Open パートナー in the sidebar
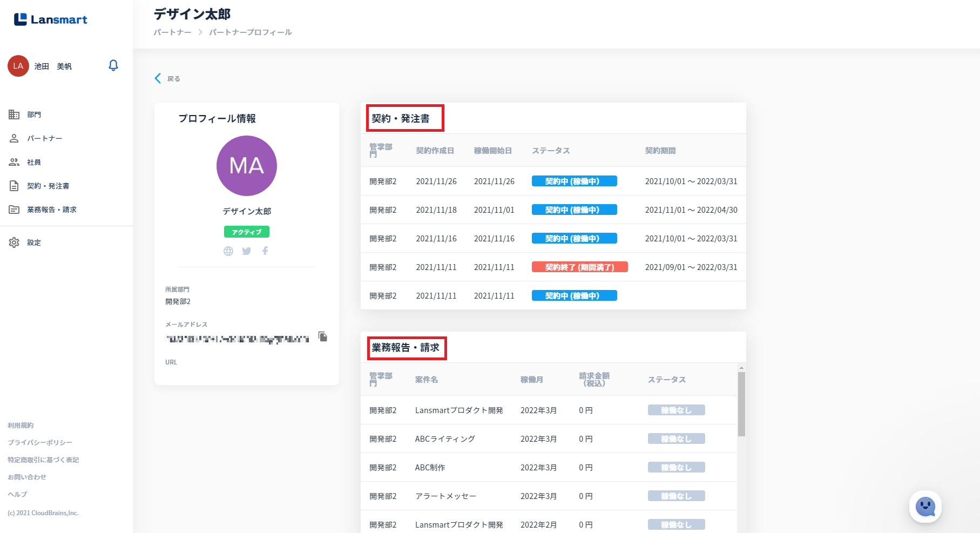 point(44,138)
